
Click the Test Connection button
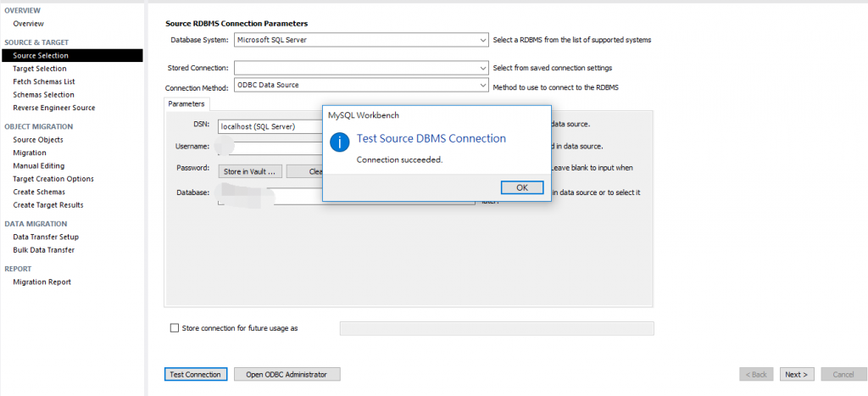[x=196, y=375]
